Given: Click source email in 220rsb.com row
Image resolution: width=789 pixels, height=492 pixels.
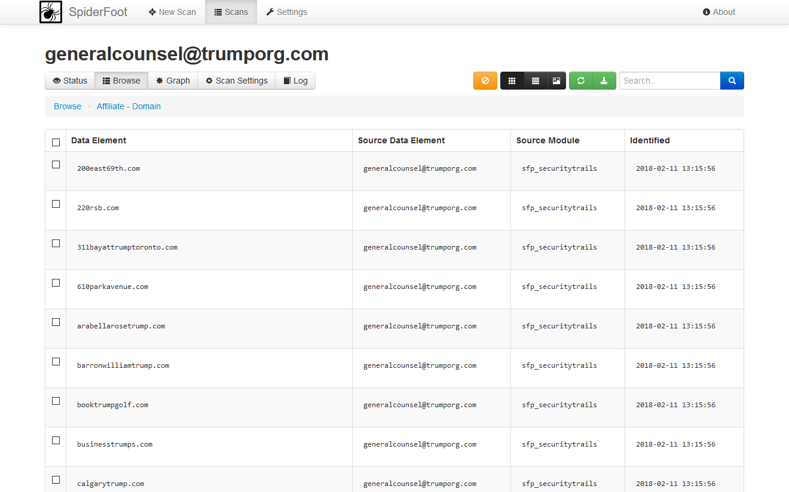Looking at the screenshot, I should click(420, 208).
